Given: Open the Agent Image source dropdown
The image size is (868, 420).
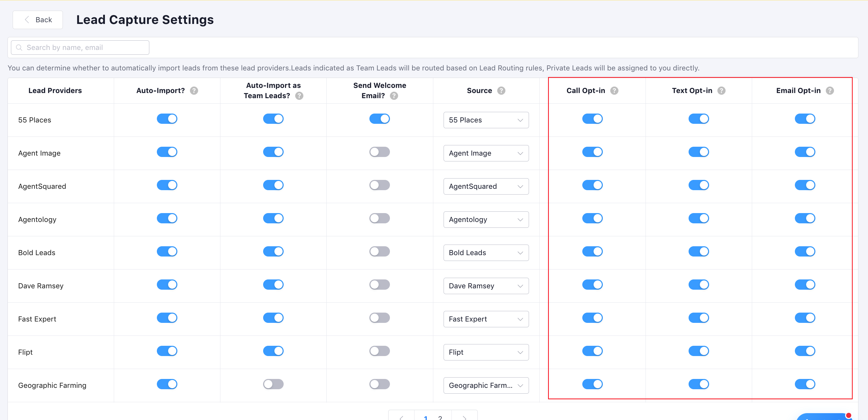Looking at the screenshot, I should 486,153.
